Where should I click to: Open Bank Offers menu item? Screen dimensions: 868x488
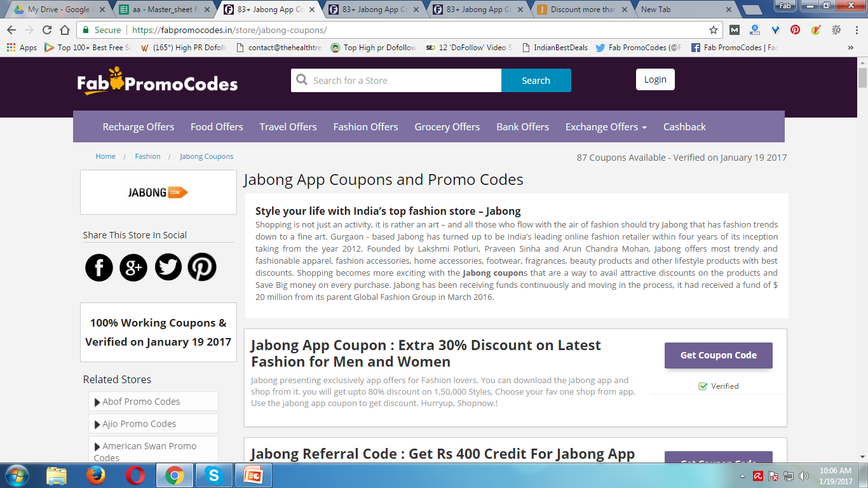[x=522, y=126]
